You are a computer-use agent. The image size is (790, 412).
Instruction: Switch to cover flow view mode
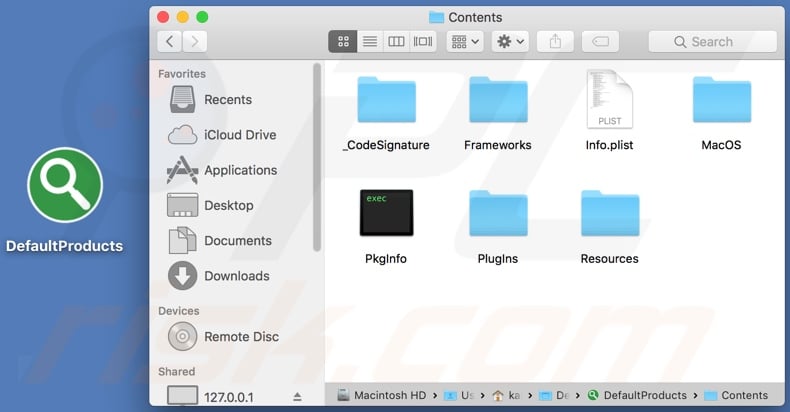[x=423, y=41]
